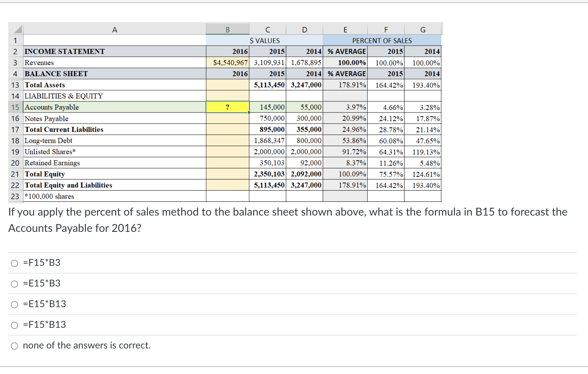588x374 pixels.
Task: Click the yellow B15 cell with question mark
Action: click(x=228, y=107)
